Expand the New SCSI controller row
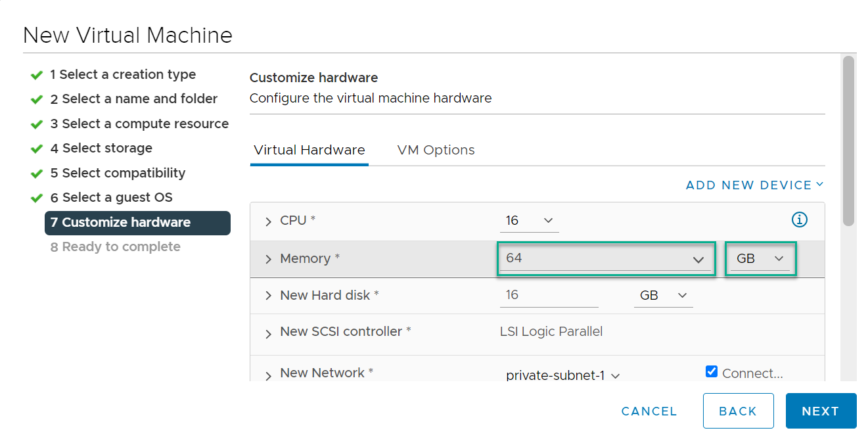This screenshot has width=868, height=445. coord(268,333)
